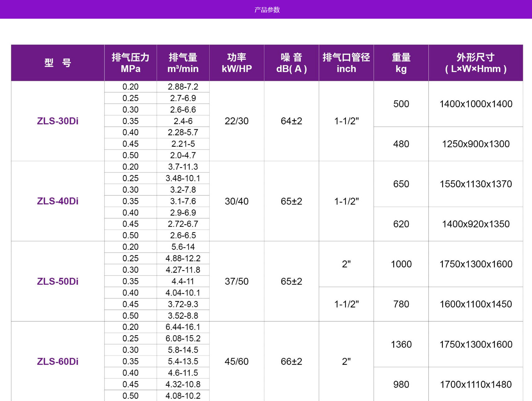This screenshot has width=532, height=401.
Task: Click ZLS-50Di's 2" pipe diameter cell
Action: (346, 264)
